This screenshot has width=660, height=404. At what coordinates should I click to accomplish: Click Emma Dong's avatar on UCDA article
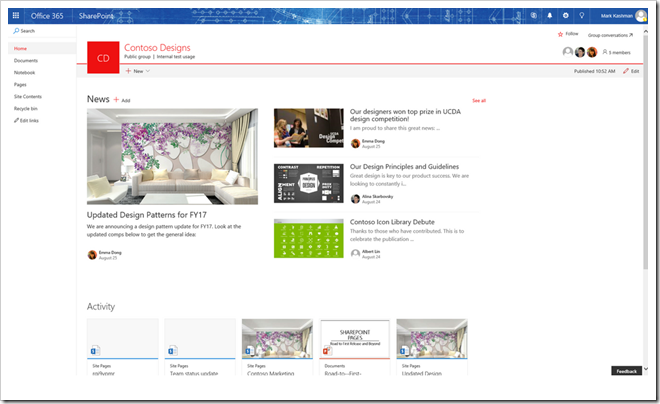pyautogui.click(x=355, y=144)
